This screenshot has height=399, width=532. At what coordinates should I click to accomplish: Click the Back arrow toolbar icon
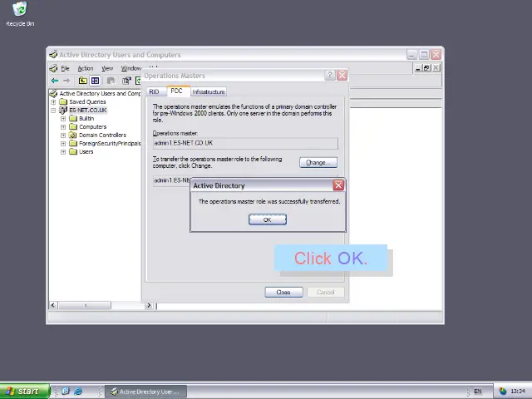point(55,81)
